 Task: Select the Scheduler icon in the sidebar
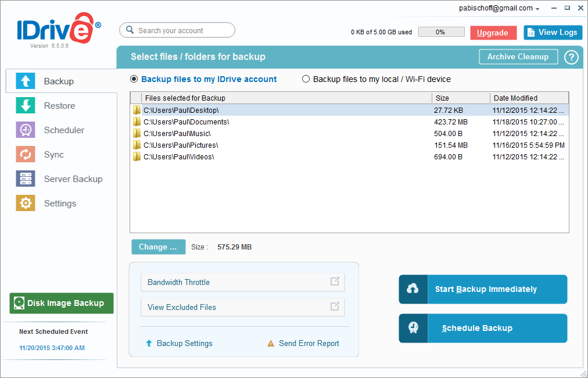tap(26, 130)
